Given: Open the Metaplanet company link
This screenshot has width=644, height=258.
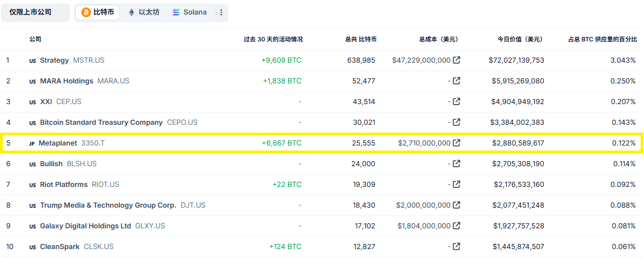Looking at the screenshot, I should click(x=58, y=143).
